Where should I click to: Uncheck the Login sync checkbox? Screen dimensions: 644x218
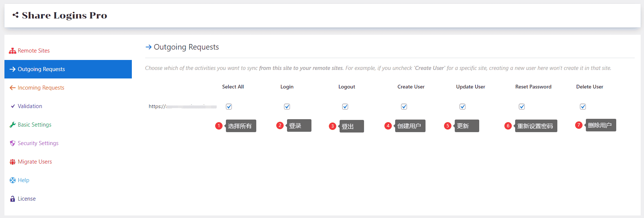pyautogui.click(x=287, y=107)
